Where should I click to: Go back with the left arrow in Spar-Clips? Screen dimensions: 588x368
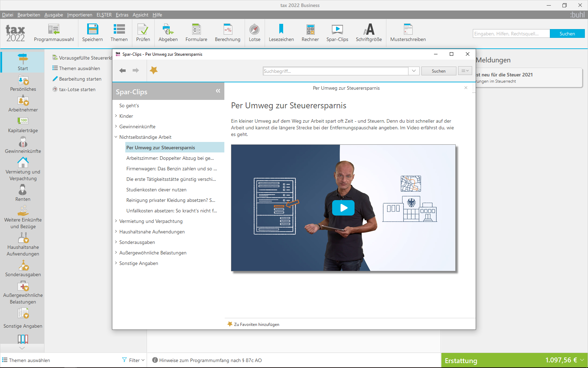[122, 71]
